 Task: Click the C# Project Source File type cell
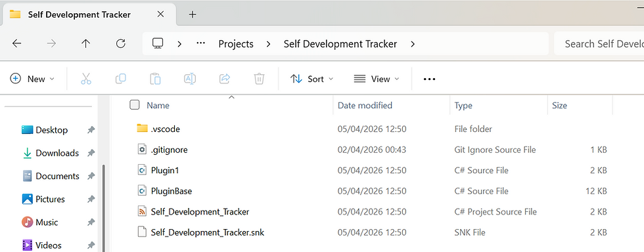tap(495, 212)
